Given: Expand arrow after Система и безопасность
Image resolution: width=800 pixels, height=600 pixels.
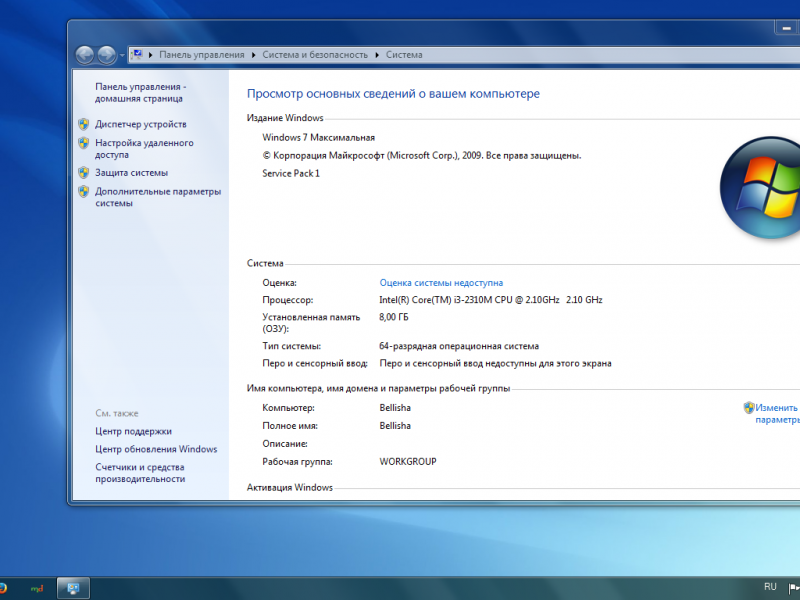Looking at the screenshot, I should coord(377,55).
